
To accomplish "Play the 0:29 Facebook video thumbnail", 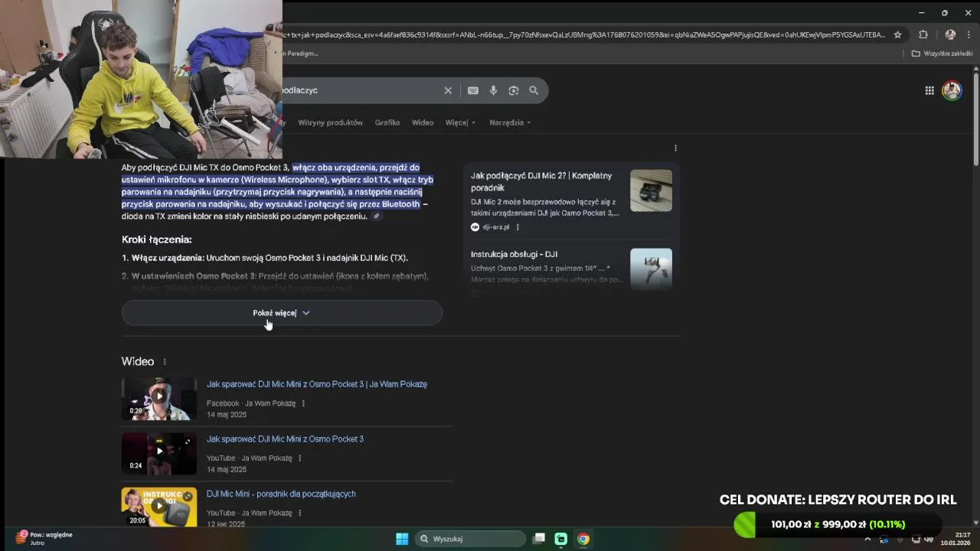I will (159, 399).
